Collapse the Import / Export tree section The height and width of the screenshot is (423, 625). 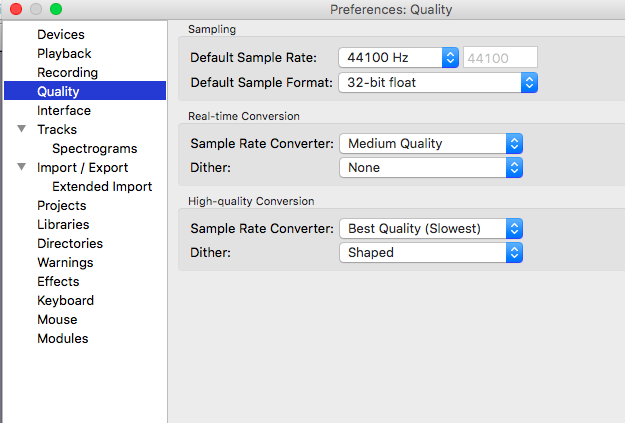click(22, 168)
